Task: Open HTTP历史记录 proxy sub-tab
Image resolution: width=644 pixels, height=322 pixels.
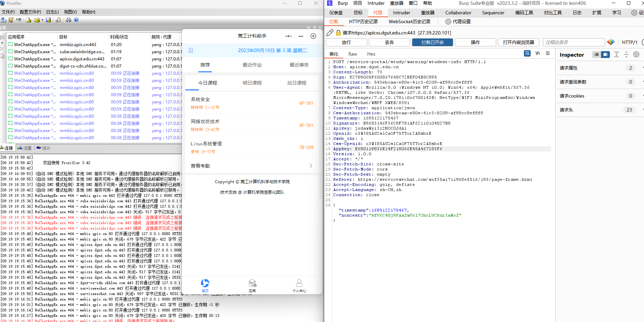Action: coord(363,21)
